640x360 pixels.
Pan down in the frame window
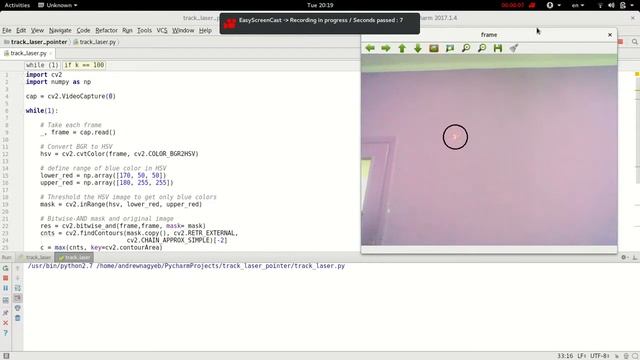coord(418,48)
